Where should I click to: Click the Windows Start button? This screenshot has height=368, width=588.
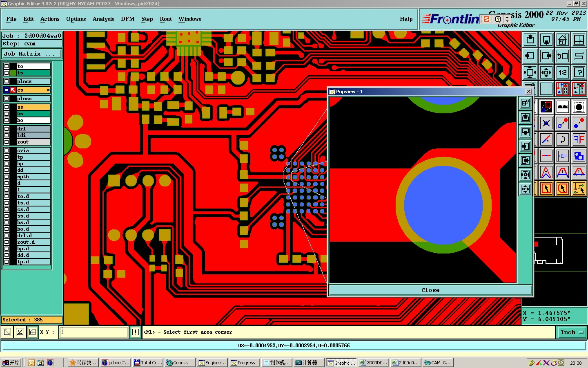click(x=11, y=363)
